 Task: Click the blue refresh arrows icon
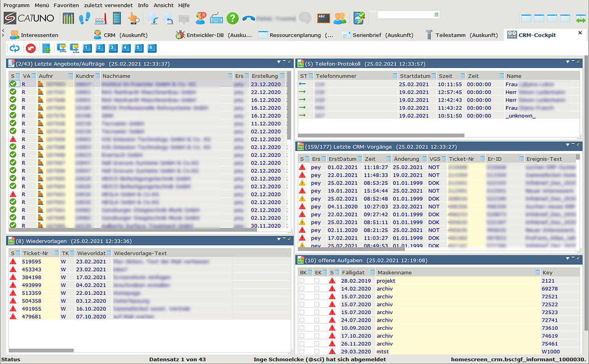15,48
